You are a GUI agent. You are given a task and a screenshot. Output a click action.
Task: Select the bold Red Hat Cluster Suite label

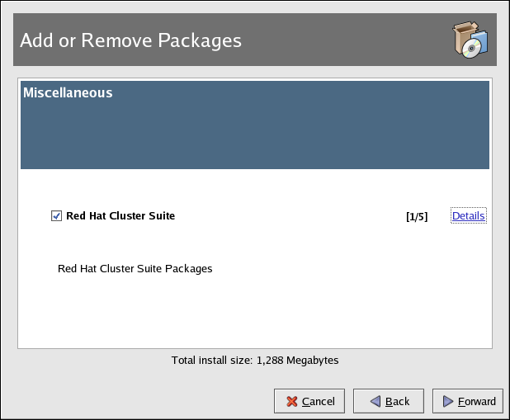[x=120, y=216]
